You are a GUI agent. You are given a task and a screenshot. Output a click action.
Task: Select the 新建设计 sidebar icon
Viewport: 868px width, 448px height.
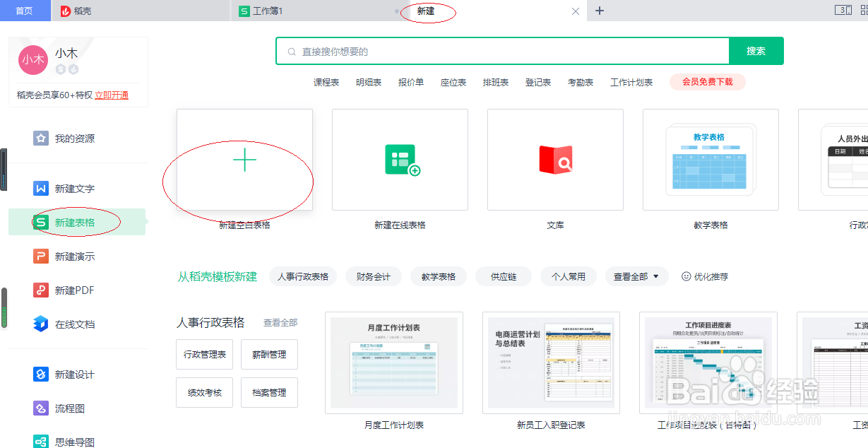(x=73, y=375)
